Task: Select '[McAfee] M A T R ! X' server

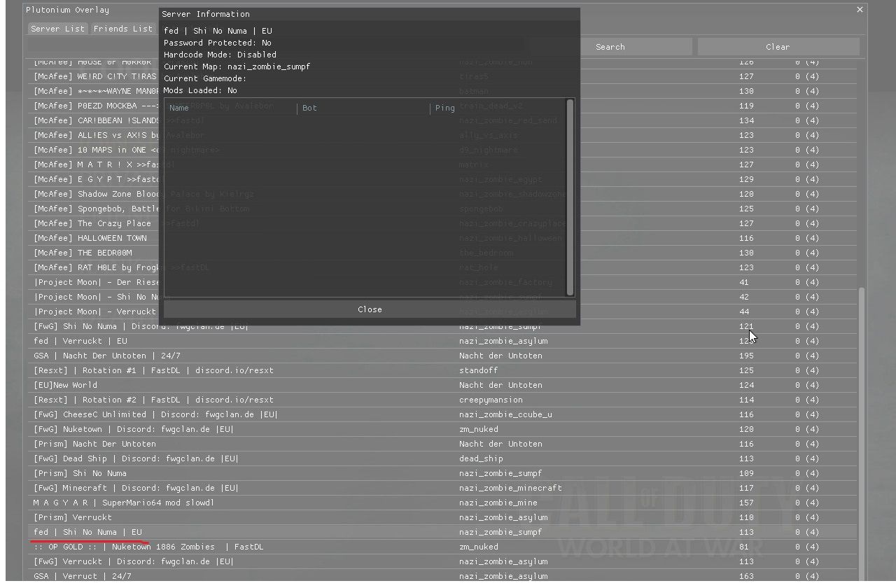Action: click(94, 164)
